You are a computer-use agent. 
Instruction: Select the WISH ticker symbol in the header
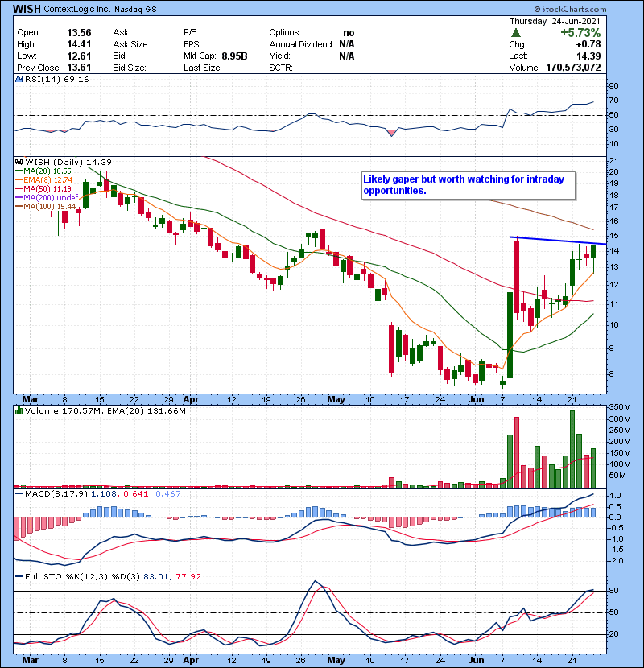[x=27, y=9]
